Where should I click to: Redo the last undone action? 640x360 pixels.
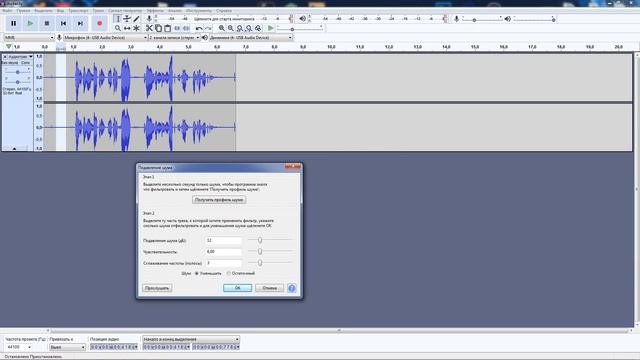click(208, 28)
